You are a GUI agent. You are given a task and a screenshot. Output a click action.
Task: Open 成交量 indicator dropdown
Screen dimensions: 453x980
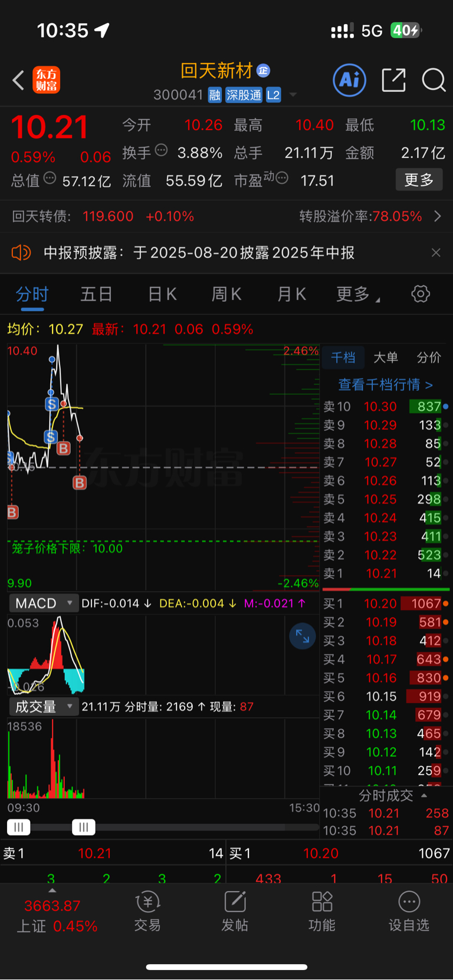tap(44, 707)
